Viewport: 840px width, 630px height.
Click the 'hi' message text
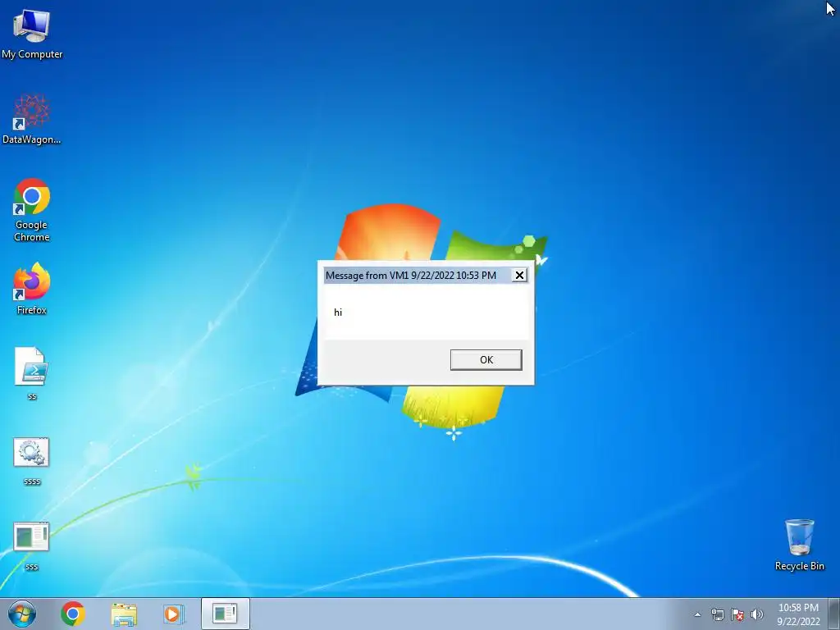[x=338, y=313]
